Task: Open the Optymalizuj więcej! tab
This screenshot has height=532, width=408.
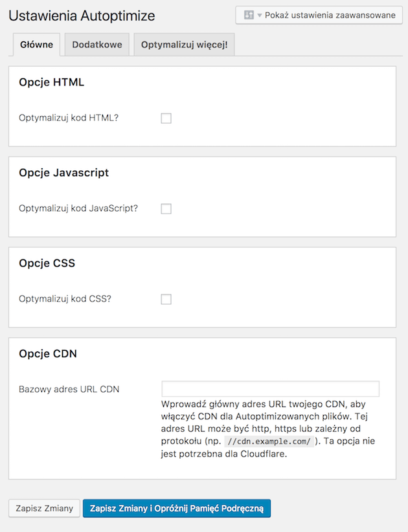Action: click(x=185, y=45)
